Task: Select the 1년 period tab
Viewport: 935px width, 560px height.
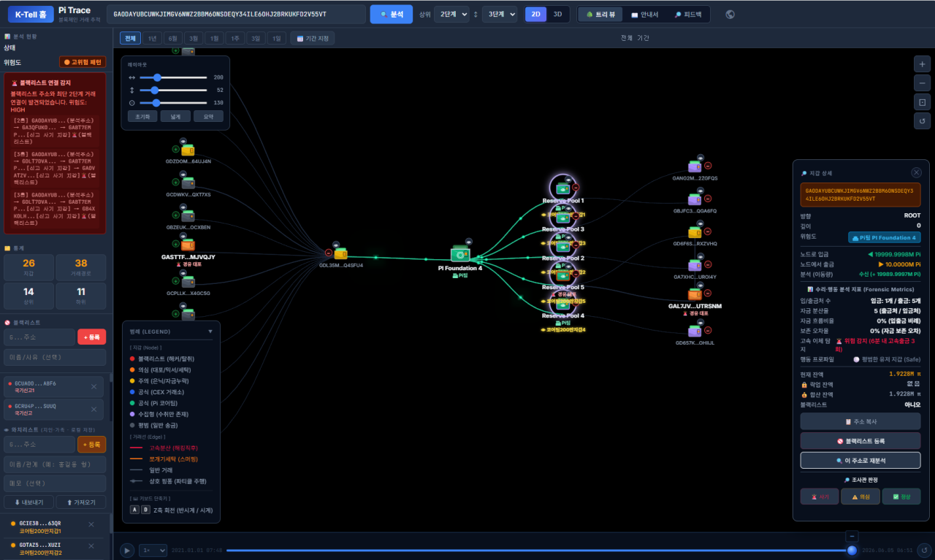Action: coord(153,38)
